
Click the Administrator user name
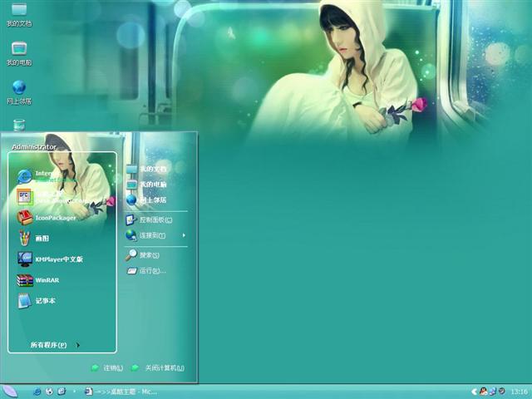(x=34, y=147)
